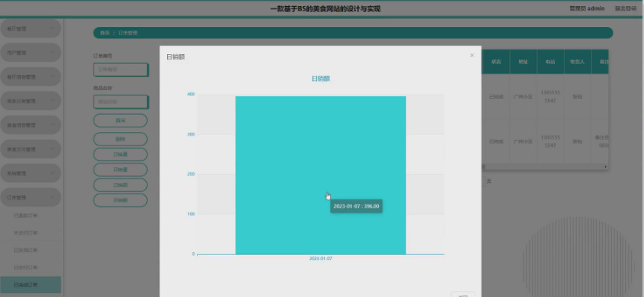Click the 查询 search button

tap(121, 121)
